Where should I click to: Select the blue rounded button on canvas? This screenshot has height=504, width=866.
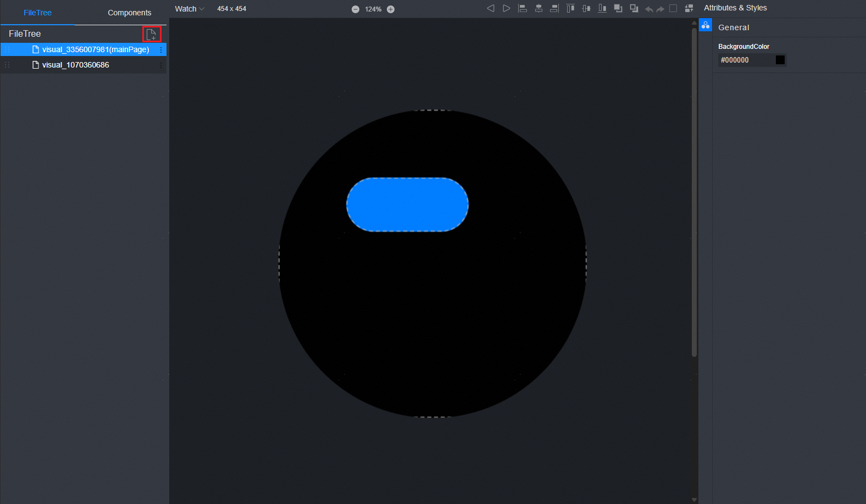pyautogui.click(x=407, y=205)
